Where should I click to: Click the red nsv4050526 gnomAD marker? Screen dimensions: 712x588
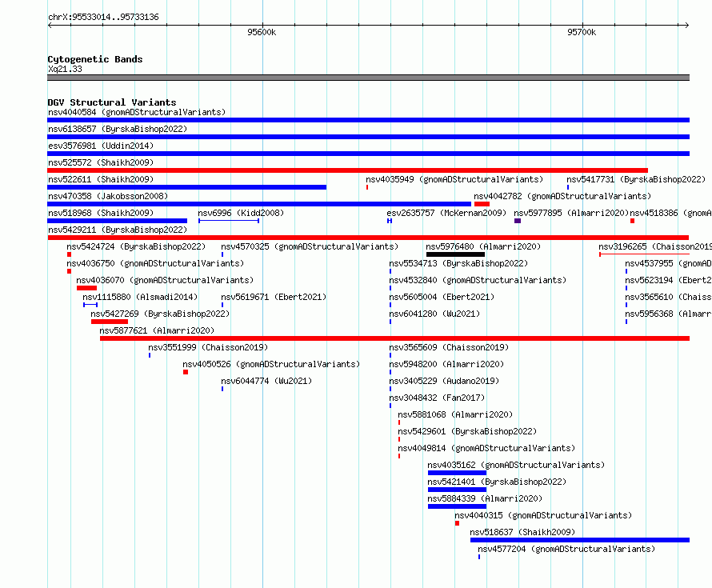pyautogui.click(x=186, y=372)
